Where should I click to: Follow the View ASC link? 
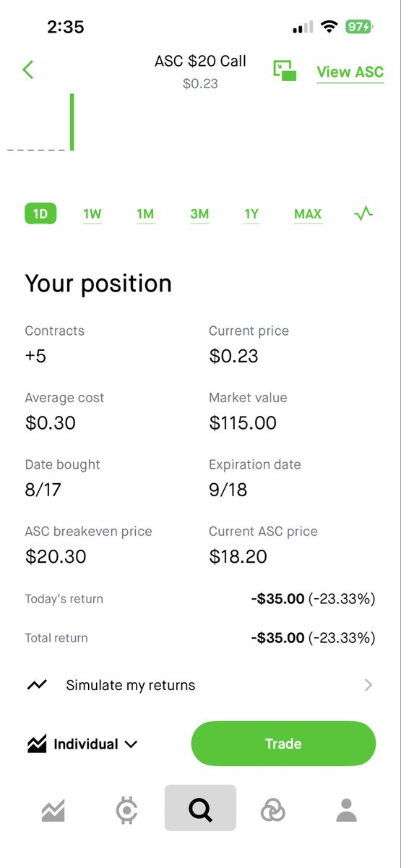click(350, 72)
